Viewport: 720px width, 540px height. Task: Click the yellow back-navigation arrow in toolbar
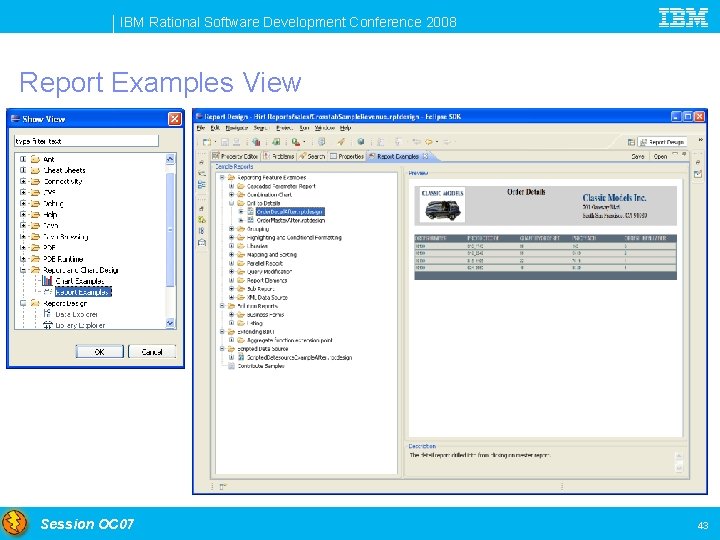click(428, 142)
